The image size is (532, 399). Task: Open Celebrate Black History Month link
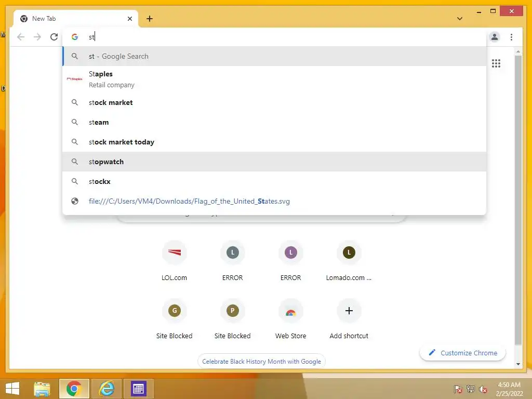tap(261, 362)
